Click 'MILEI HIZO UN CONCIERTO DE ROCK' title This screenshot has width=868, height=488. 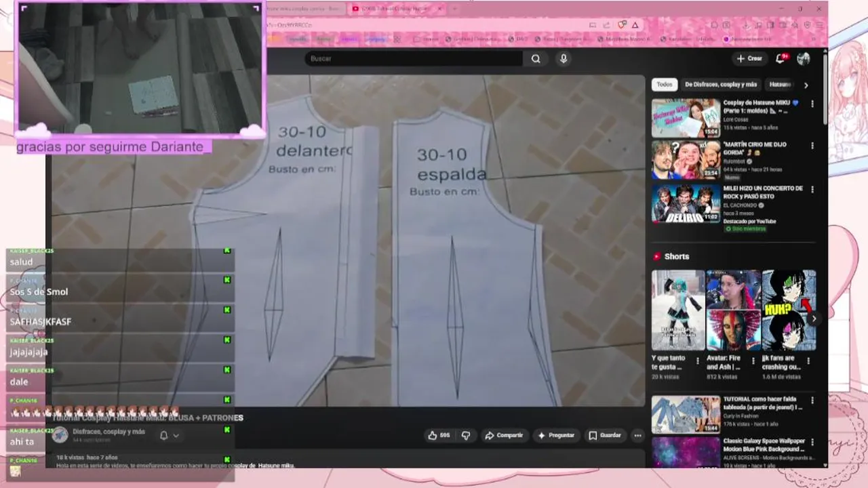[762, 192]
